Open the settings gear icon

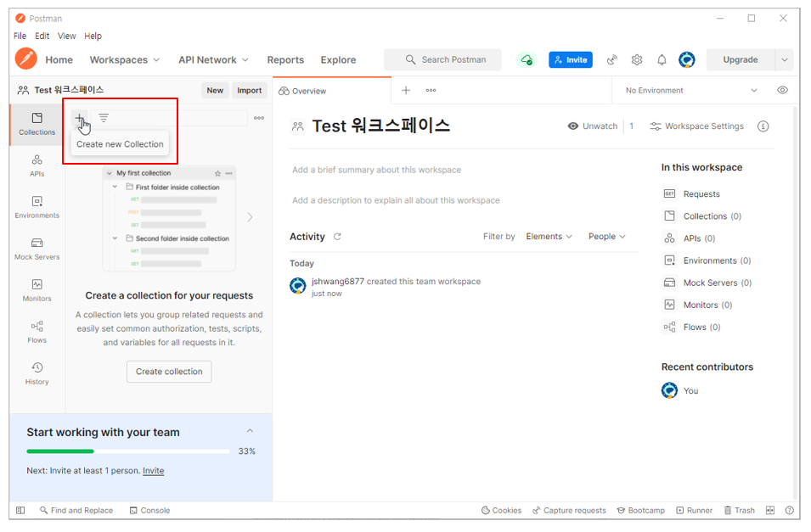coord(637,60)
